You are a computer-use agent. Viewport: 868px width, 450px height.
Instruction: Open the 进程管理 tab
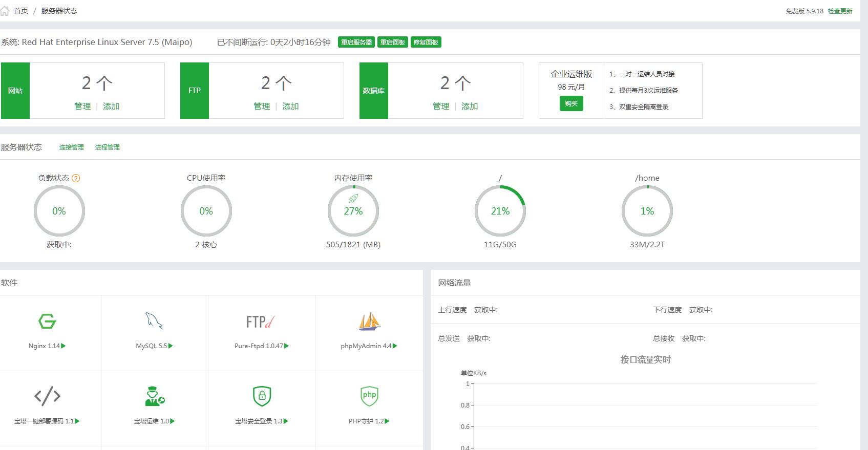click(108, 147)
